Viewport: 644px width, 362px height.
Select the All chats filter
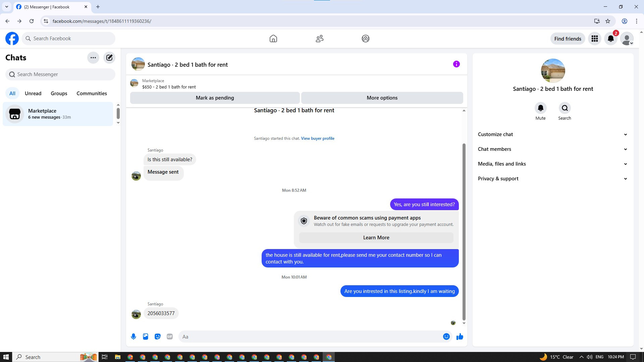click(x=12, y=94)
